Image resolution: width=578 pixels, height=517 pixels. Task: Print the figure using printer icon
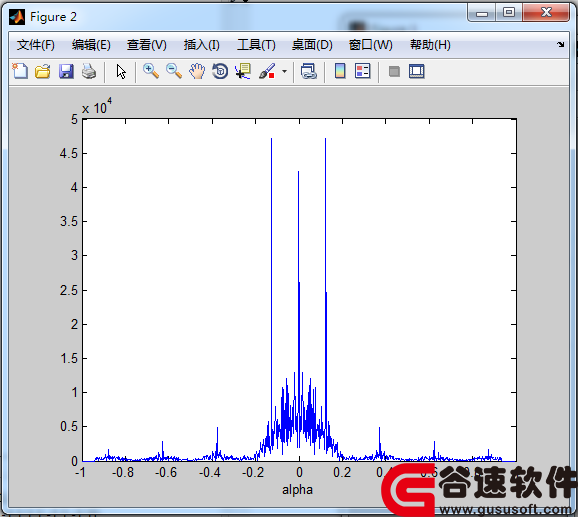point(89,71)
